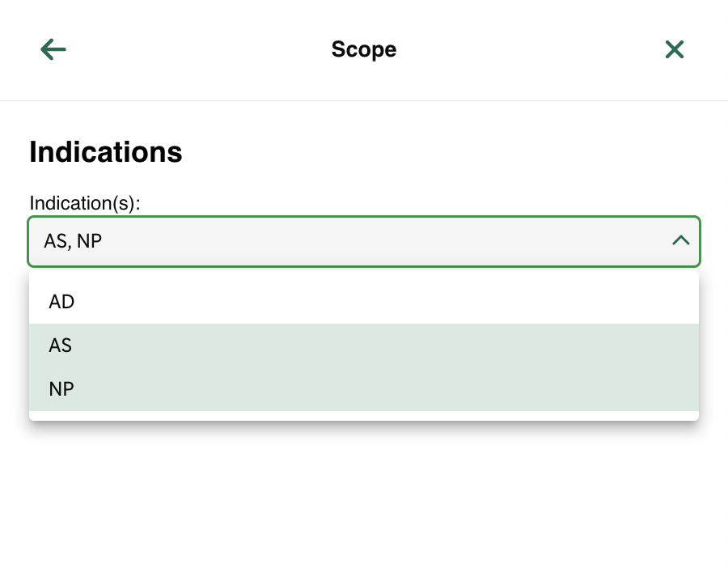Click the Scope title in the header

point(363,49)
